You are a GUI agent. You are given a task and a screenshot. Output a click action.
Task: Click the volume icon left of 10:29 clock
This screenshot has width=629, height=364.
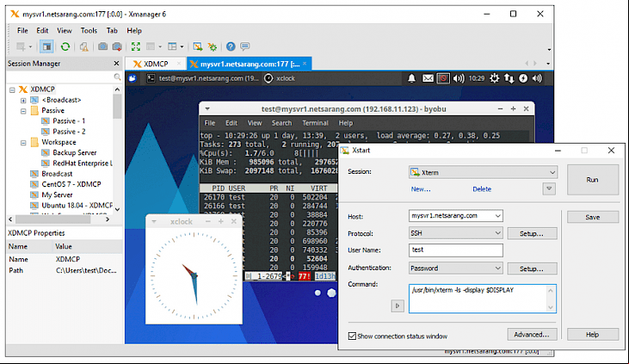pyautogui.click(x=458, y=78)
